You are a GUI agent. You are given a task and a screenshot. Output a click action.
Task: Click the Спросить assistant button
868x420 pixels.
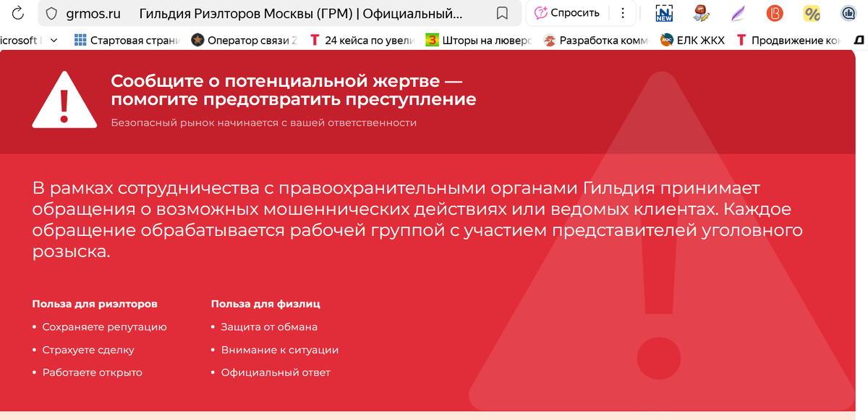pos(567,13)
